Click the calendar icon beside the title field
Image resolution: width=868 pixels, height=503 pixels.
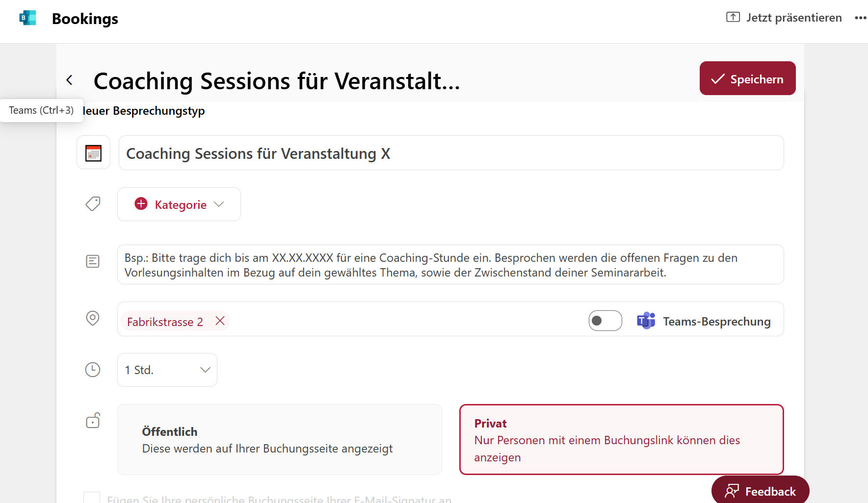(x=93, y=153)
